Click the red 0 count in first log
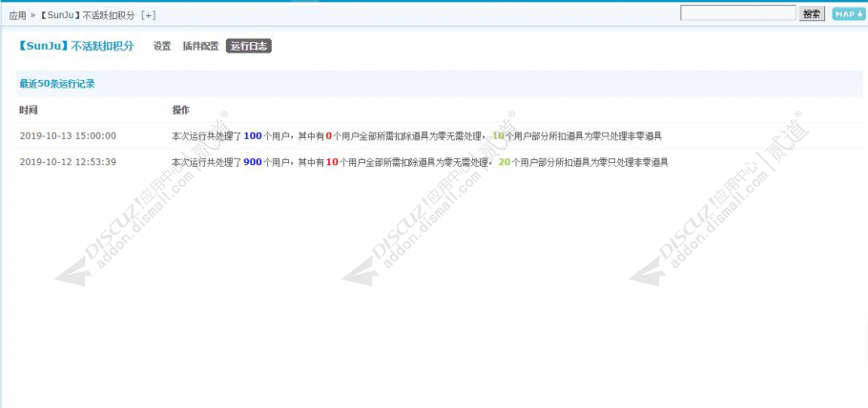Viewport: 868px width, 408px height. coord(329,135)
